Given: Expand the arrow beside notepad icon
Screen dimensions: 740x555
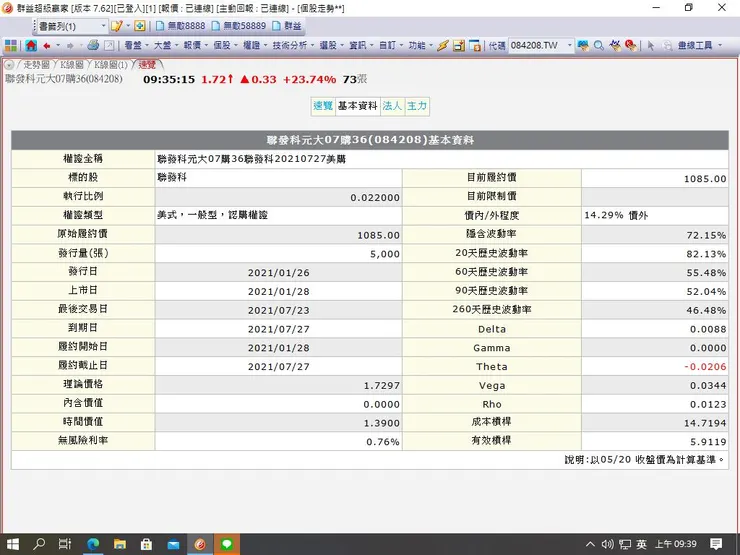Looking at the screenshot, I should (x=128, y=25).
